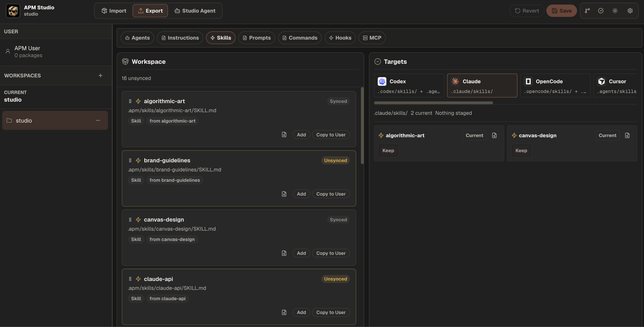
Task: Copy algorithmic-art to User
Action: point(331,135)
